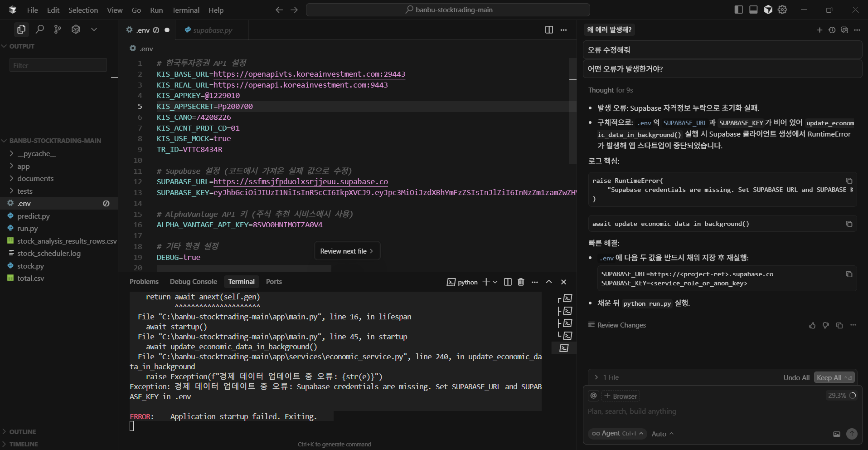Image resolution: width=868 pixels, height=450 pixels.
Task: Click the Output filter input field
Action: point(58,65)
